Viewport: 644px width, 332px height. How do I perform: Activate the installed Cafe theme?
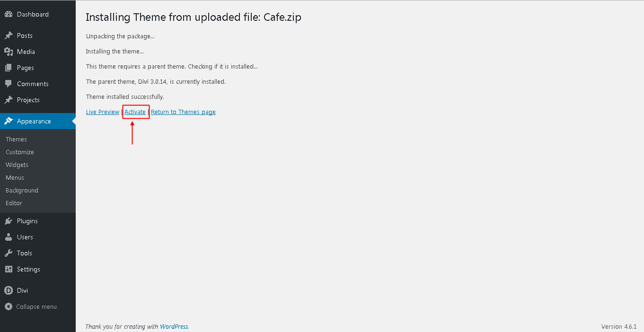(135, 112)
